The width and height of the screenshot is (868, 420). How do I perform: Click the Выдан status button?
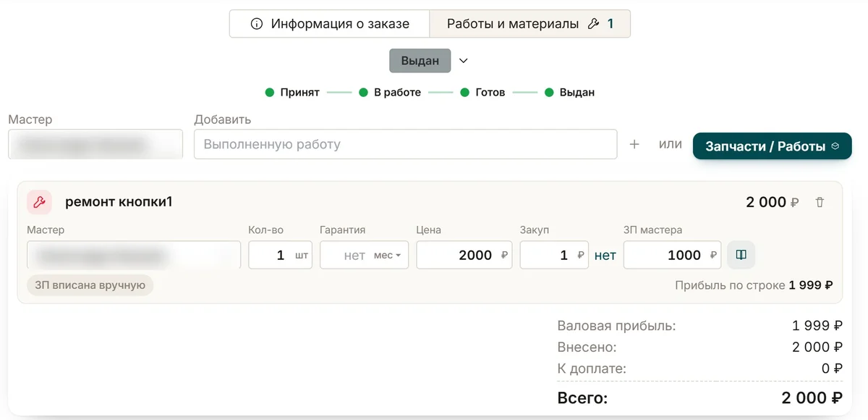pos(420,61)
